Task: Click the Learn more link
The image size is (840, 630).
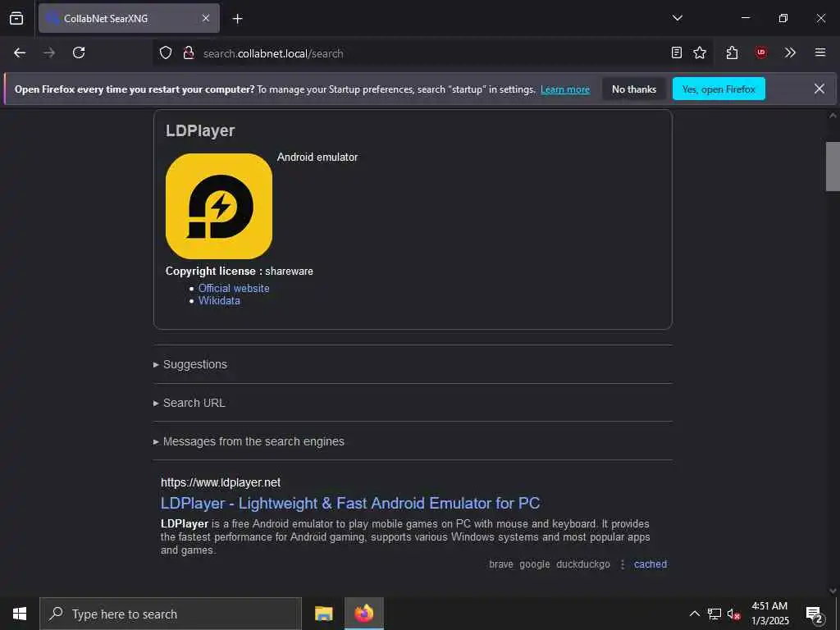Action: 565,89
